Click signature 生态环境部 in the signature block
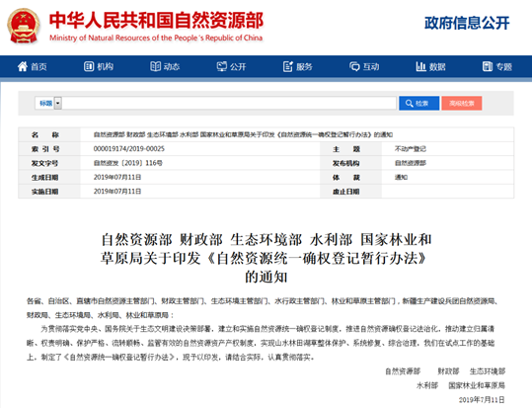Viewport: 532px width, 408px height. [488, 371]
